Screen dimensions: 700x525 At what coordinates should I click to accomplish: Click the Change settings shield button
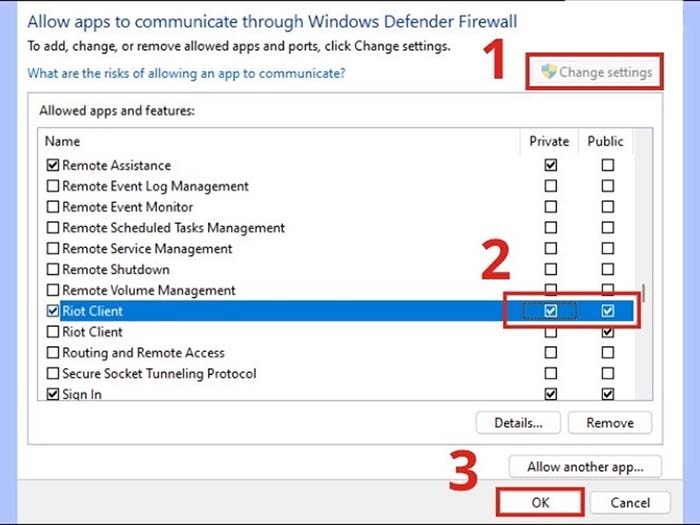click(x=596, y=72)
